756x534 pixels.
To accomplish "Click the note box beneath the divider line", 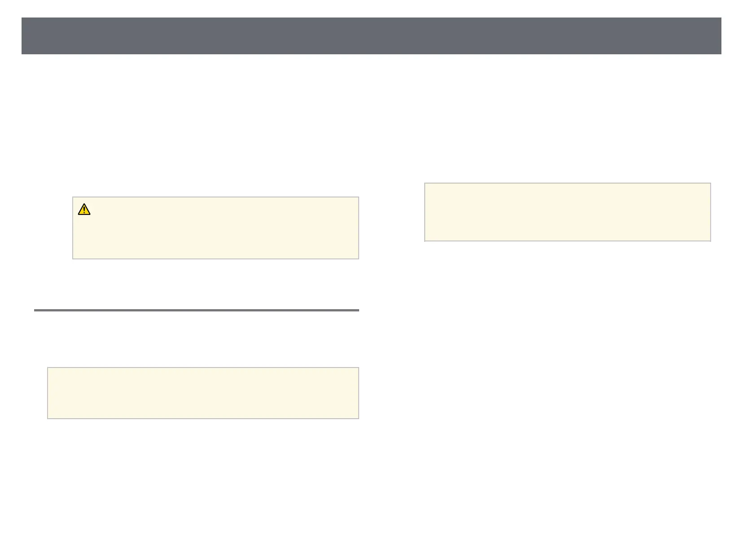I will [203, 393].
